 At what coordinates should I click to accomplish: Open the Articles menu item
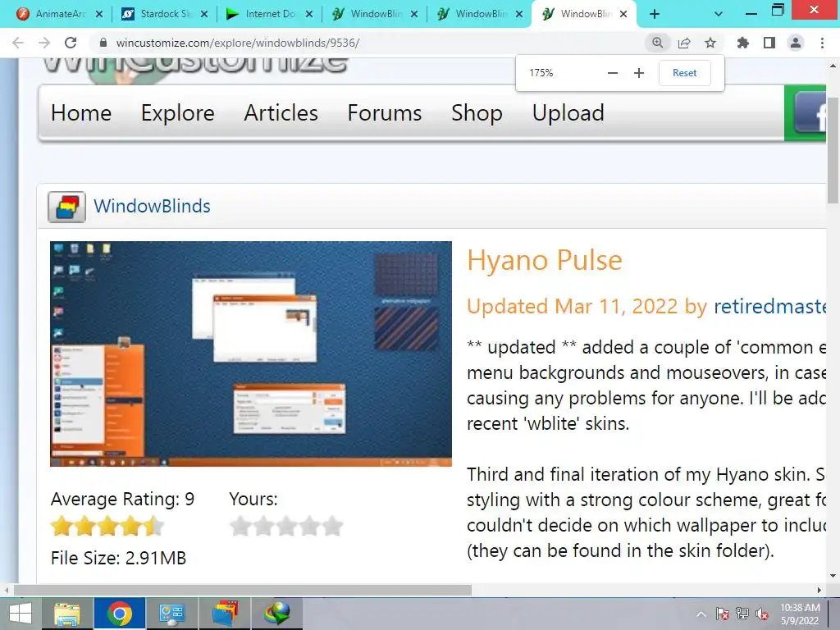281,113
